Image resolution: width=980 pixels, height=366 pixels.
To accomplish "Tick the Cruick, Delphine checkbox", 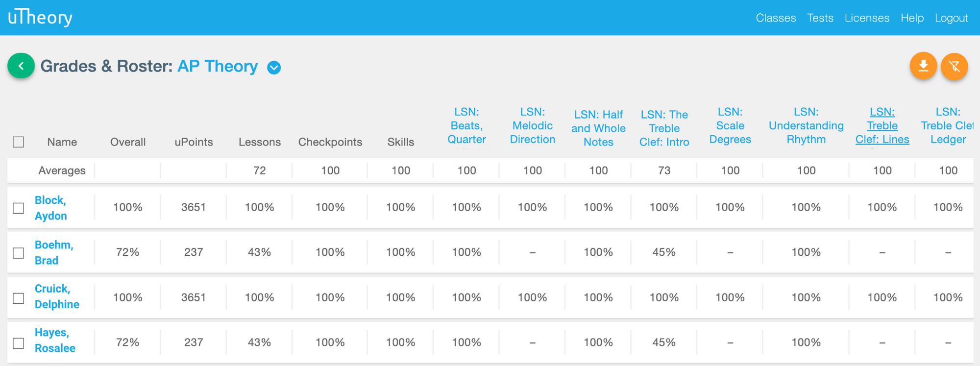I will (19, 298).
